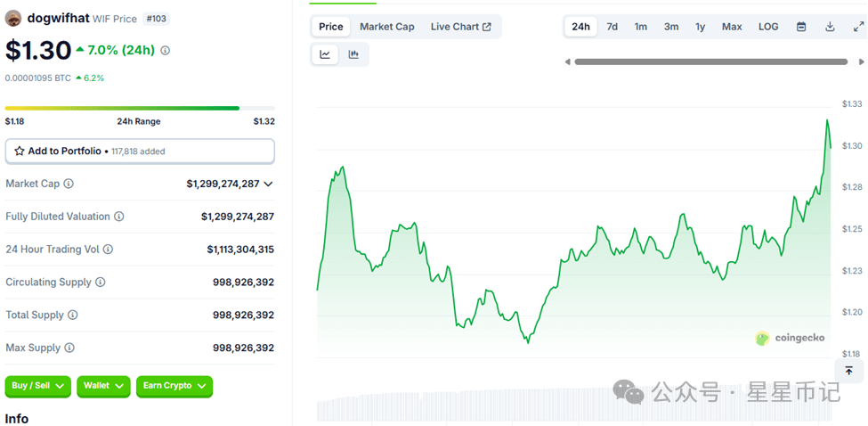The image size is (868, 426).
Task: Click the 7.0% (24h) change text
Action: click(121, 51)
